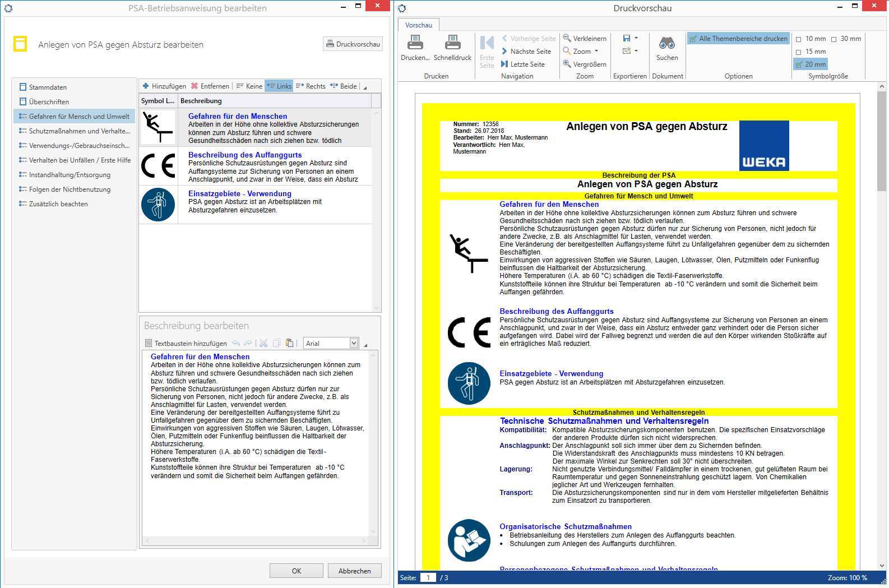Image resolution: width=889 pixels, height=588 pixels.
Task: Click the Vergrößern zoom in icon
Action: tap(567, 64)
